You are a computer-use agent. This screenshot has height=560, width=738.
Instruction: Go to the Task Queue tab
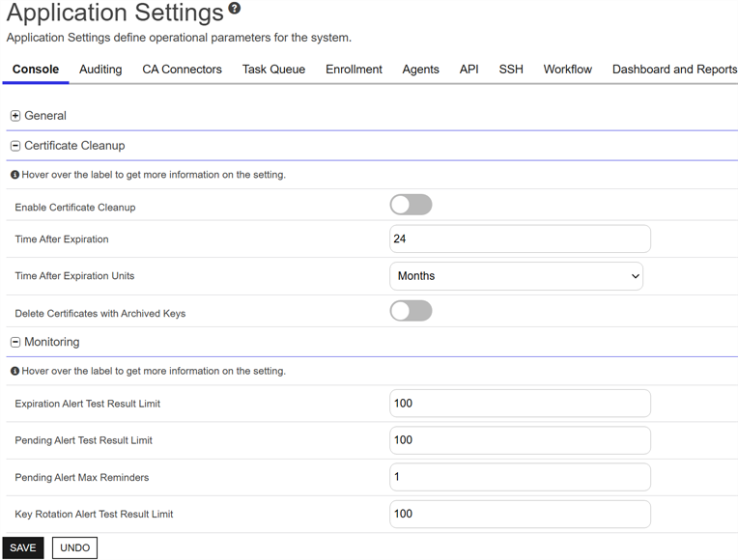click(273, 70)
